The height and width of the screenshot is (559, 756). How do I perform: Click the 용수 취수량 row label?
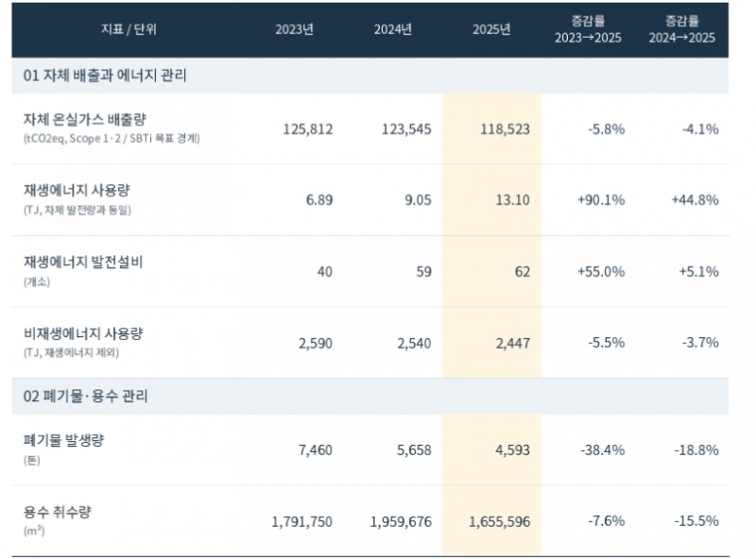coord(57,511)
